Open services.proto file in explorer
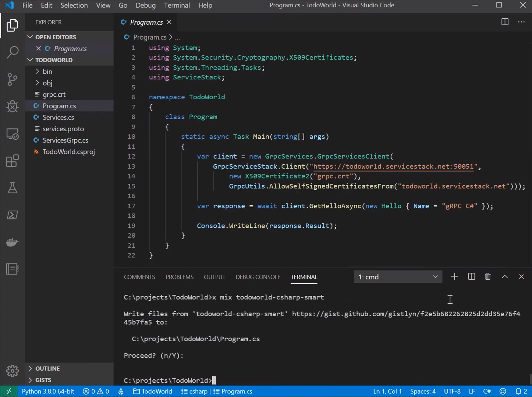532x397 pixels. [63, 129]
